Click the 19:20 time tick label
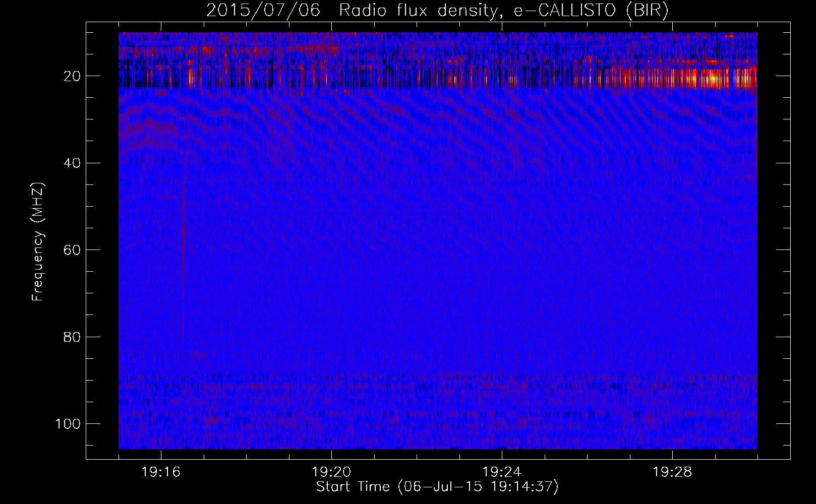This screenshot has height=504, width=816. pyautogui.click(x=331, y=472)
